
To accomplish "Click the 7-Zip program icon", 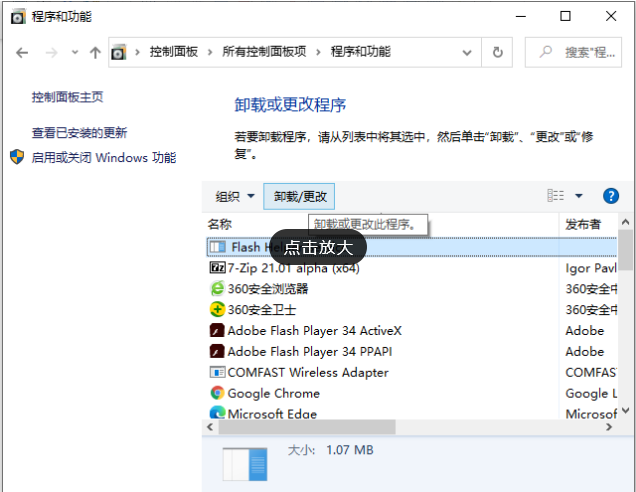I will click(x=217, y=268).
